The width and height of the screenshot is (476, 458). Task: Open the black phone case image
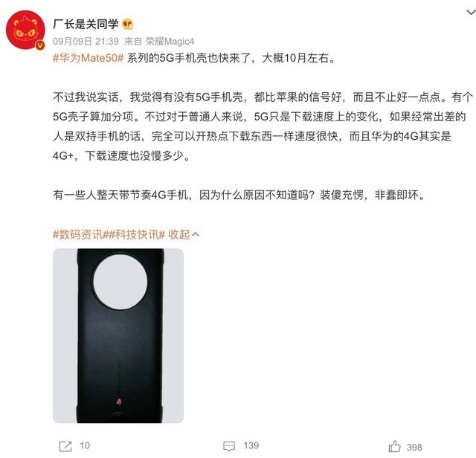[118, 335]
